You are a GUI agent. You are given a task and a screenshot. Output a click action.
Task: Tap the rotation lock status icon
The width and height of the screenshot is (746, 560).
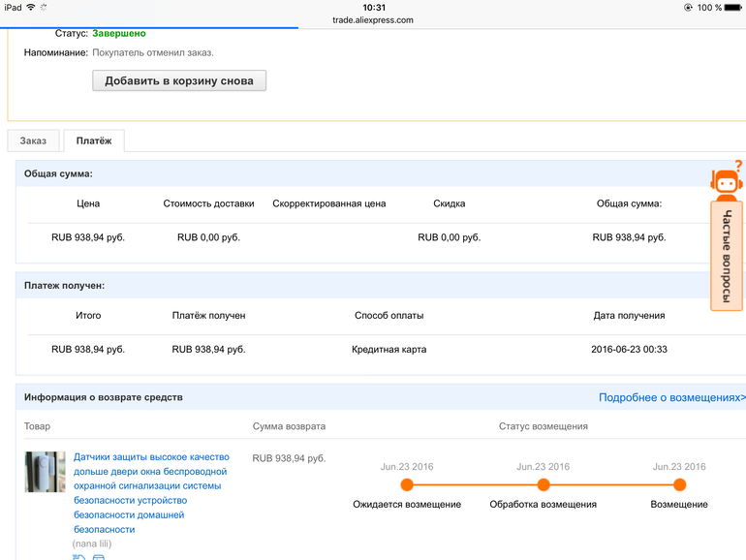point(688,8)
